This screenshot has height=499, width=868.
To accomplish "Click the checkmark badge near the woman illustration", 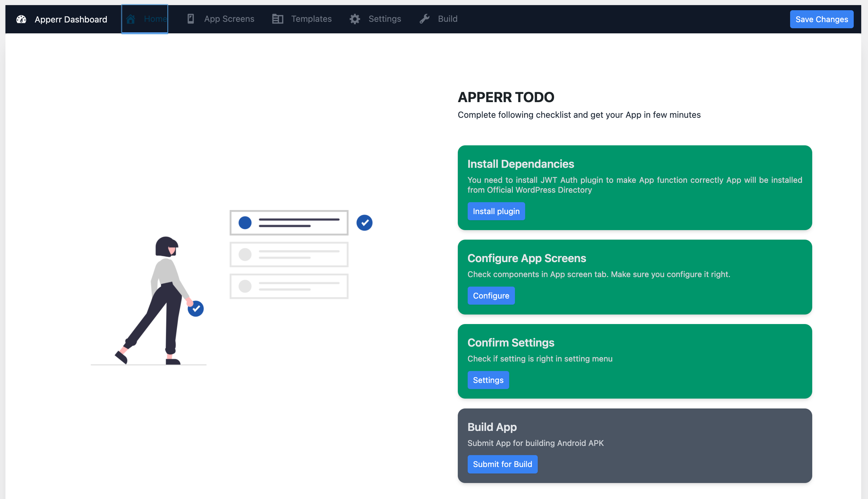I will coord(195,308).
